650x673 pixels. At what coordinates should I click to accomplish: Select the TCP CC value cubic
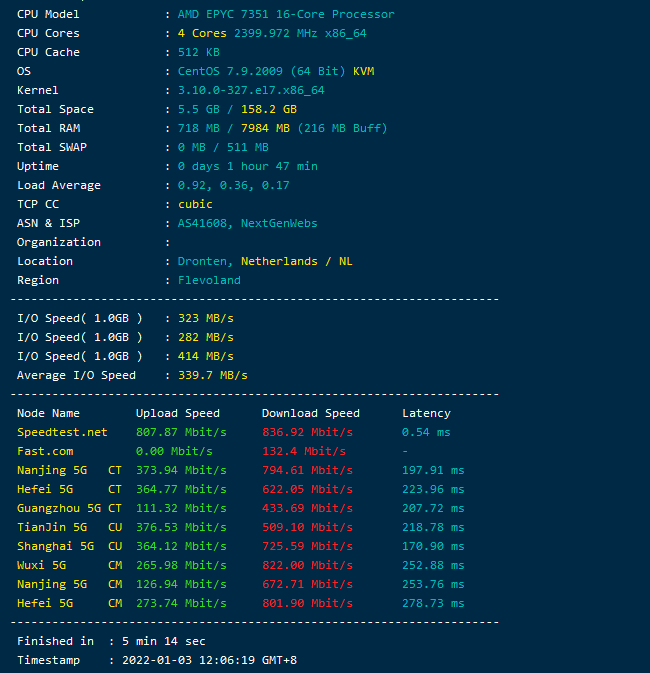196,204
